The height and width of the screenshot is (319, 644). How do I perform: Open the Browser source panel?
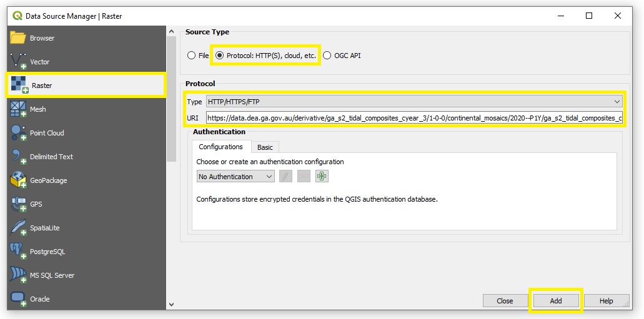click(x=86, y=38)
